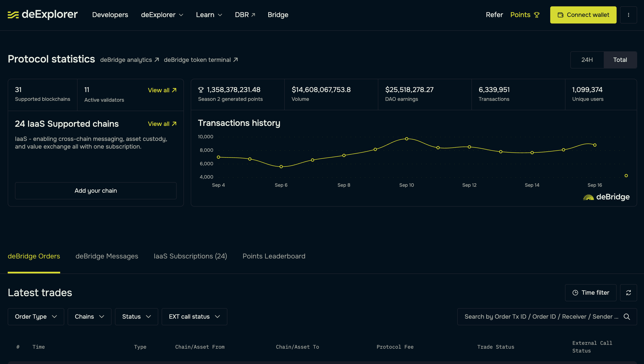The width and height of the screenshot is (644, 364).
Task: Click the search magnifier icon
Action: coord(627,317)
